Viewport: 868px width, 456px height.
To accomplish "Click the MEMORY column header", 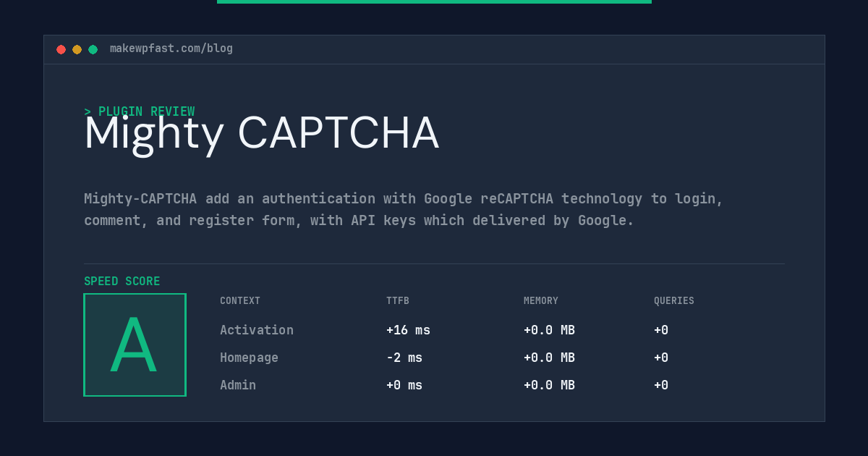I will 541,301.
